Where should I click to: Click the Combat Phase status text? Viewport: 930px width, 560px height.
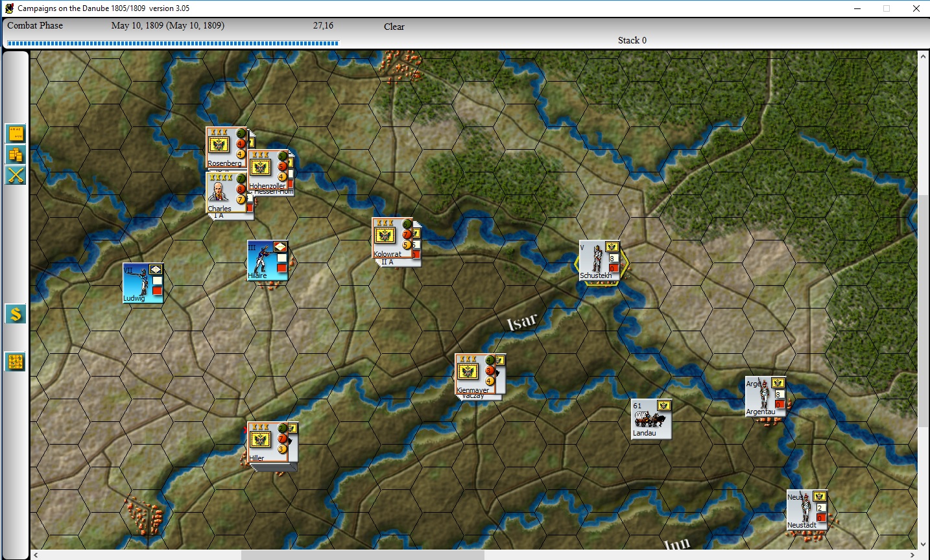pyautogui.click(x=35, y=25)
